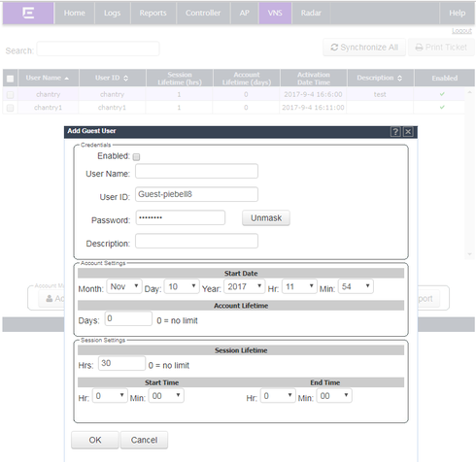476x462 pixels.
Task: Expand Session Start Time Min dropdown
Action: [166, 396]
